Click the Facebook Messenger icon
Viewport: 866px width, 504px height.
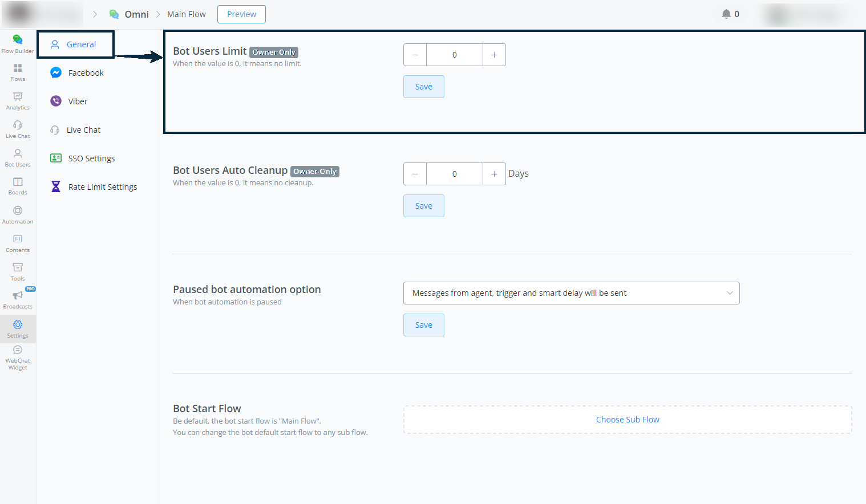point(56,73)
